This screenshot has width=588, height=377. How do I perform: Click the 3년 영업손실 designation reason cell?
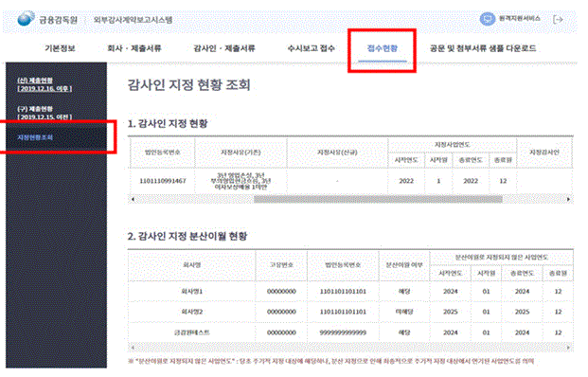[241, 181]
